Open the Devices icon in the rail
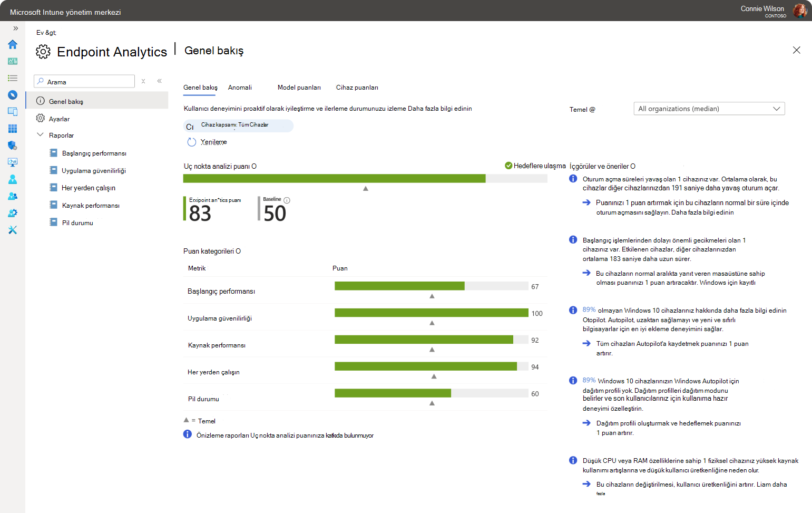The image size is (812, 513). point(13,112)
